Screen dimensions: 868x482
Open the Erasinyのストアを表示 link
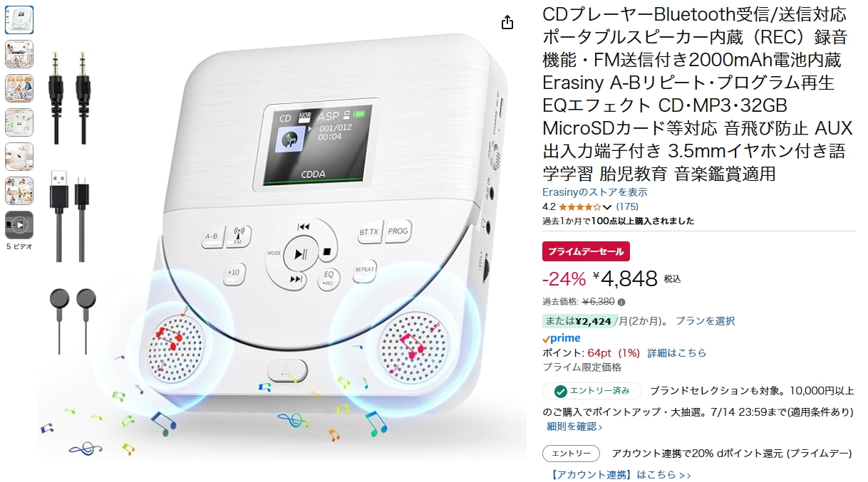(595, 192)
